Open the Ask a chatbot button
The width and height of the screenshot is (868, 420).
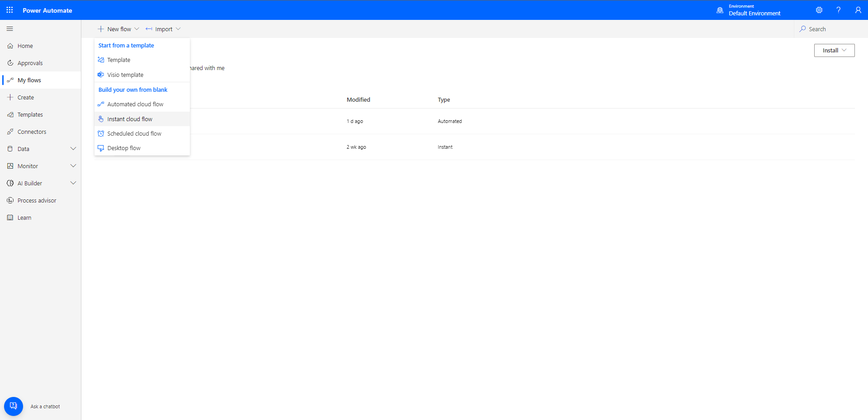click(14, 406)
